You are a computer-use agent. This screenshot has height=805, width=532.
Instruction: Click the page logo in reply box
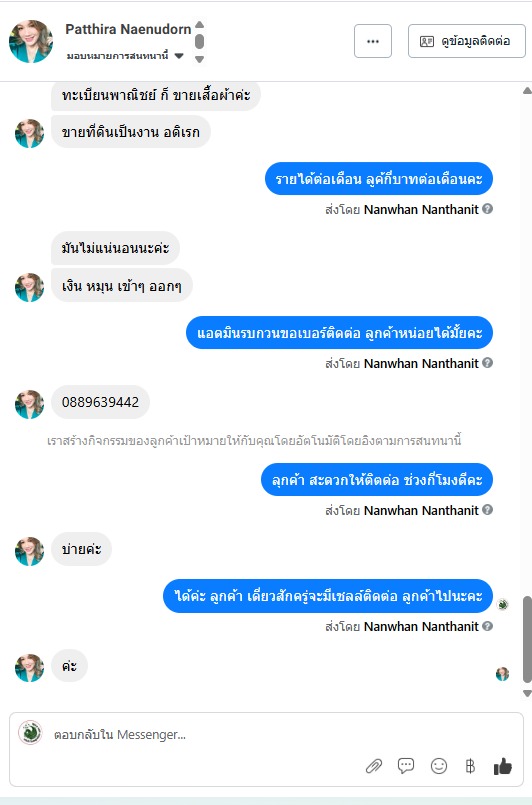point(30,733)
